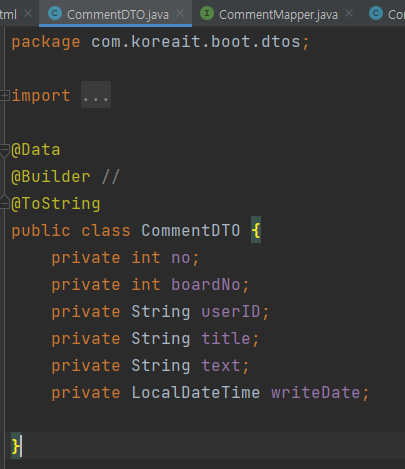Click the field name userID
The height and width of the screenshot is (469, 405).
[x=231, y=312]
